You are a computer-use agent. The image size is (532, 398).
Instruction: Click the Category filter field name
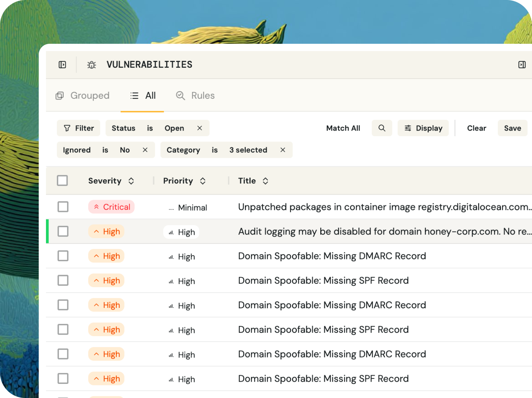[x=183, y=150]
